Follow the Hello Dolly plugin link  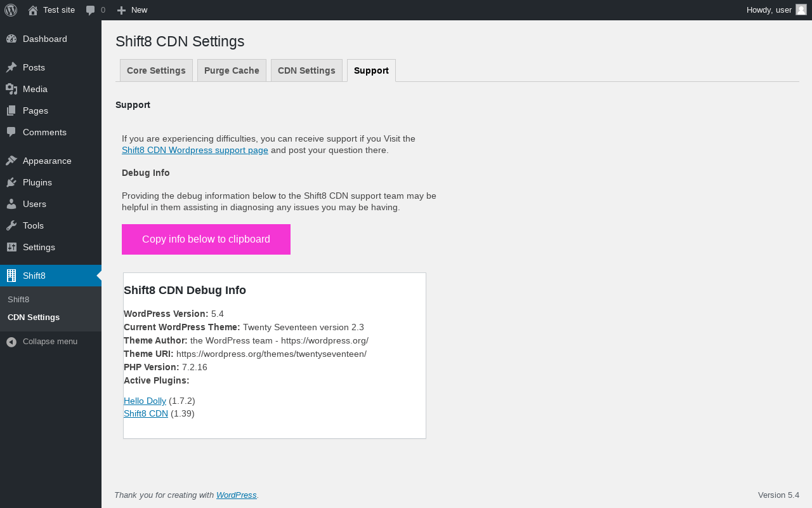(145, 401)
